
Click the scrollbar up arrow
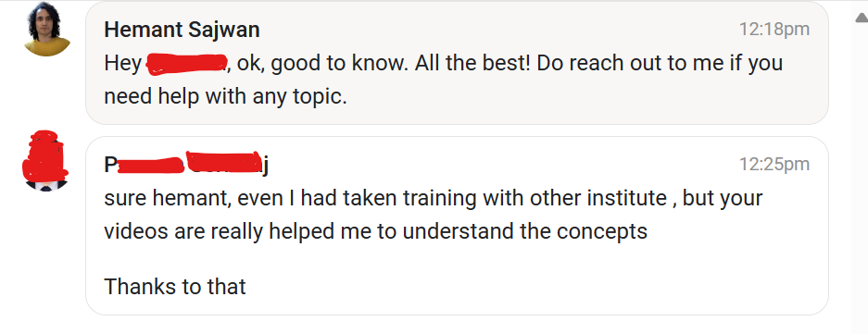click(861, 18)
